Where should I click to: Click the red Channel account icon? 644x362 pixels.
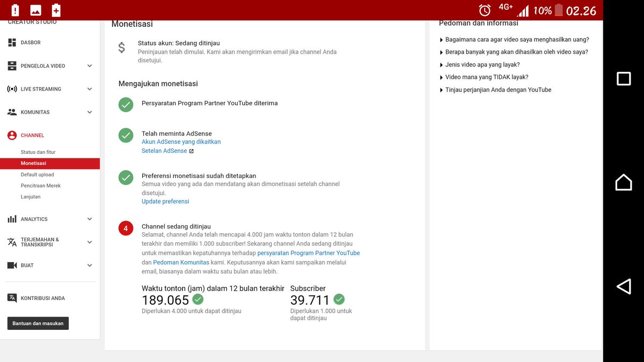[12, 135]
